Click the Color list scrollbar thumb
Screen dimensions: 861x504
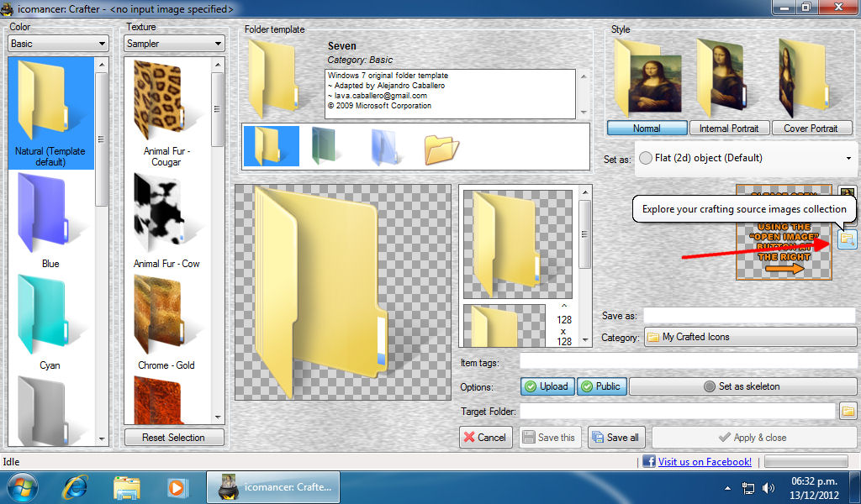pyautogui.click(x=101, y=139)
